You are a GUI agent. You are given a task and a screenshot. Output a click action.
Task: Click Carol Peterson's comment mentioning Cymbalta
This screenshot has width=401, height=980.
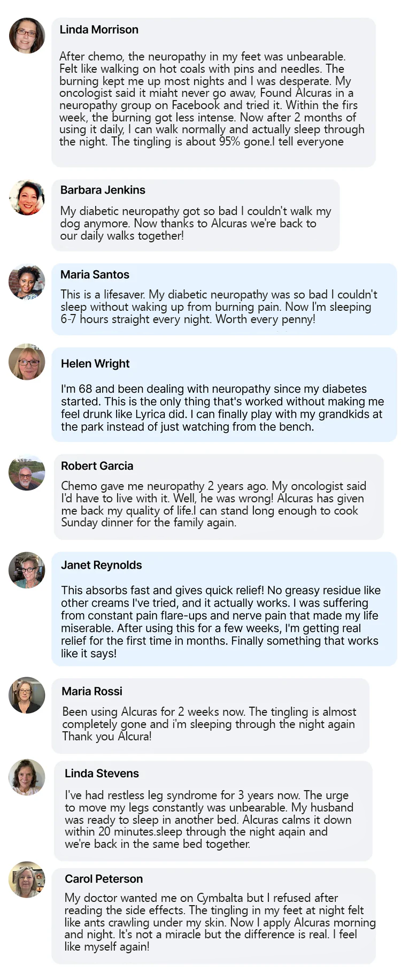pos(214,922)
